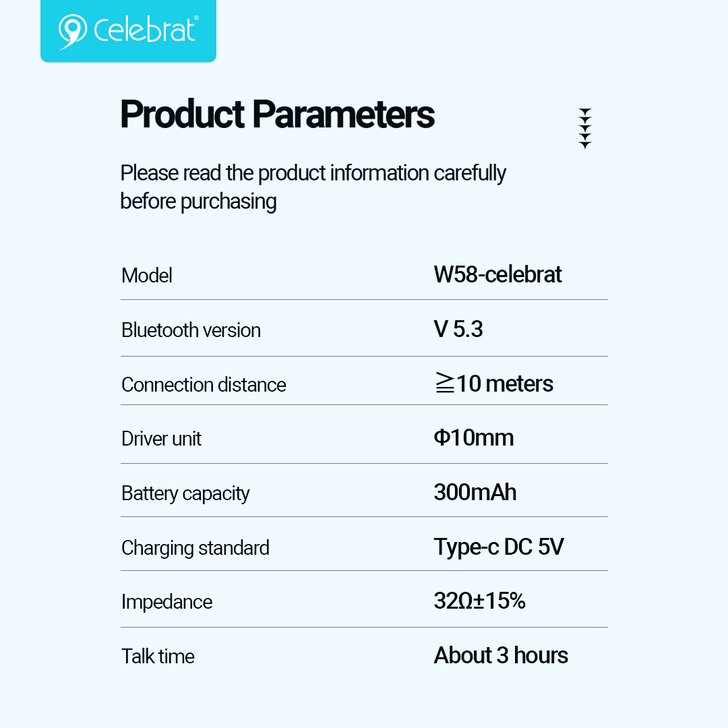Select the Type-c DC 5V value
Viewport: 728px width, 728px height.
point(499,547)
